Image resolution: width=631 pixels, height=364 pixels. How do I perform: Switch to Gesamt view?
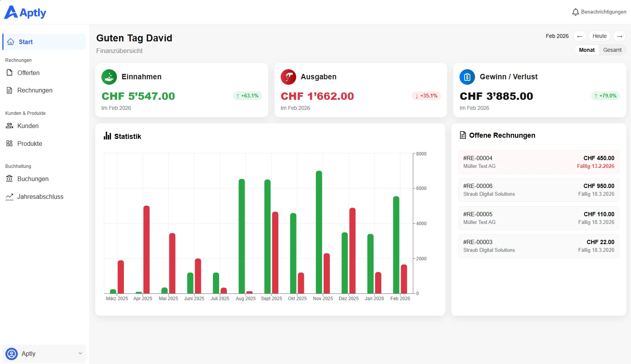click(612, 50)
